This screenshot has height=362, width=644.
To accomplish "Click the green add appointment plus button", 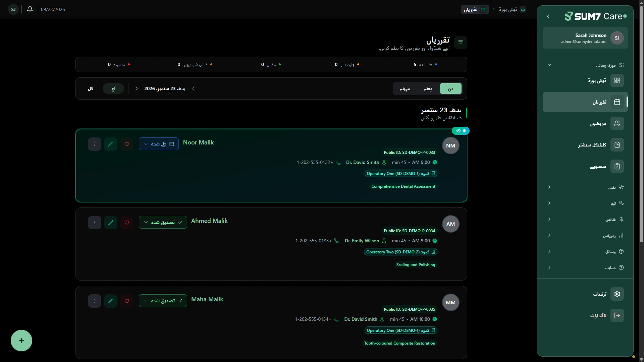I will [21, 341].
